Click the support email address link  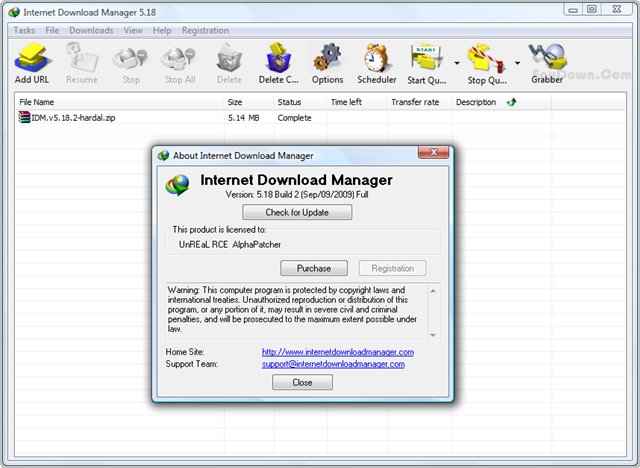[x=333, y=364]
